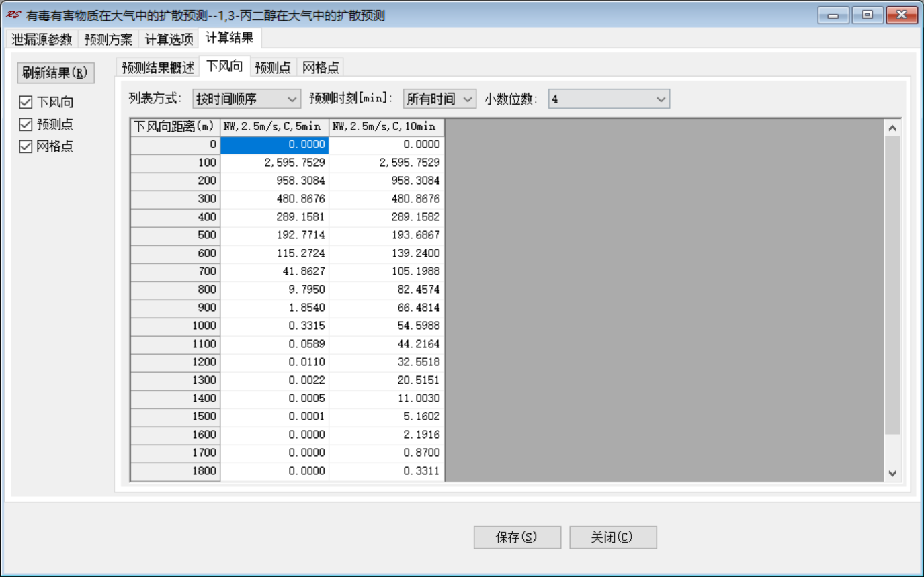Select cell 1.8540
This screenshot has height=577, width=924.
point(275,308)
